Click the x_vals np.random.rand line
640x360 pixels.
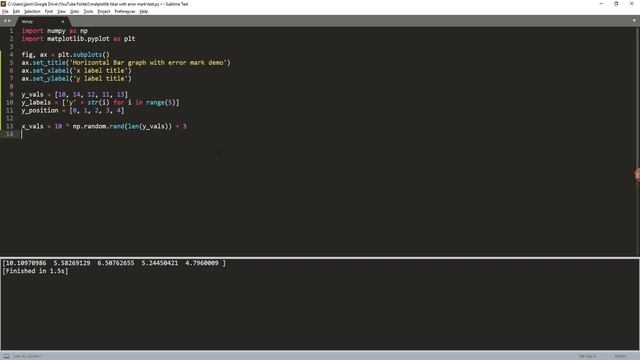(x=104, y=126)
